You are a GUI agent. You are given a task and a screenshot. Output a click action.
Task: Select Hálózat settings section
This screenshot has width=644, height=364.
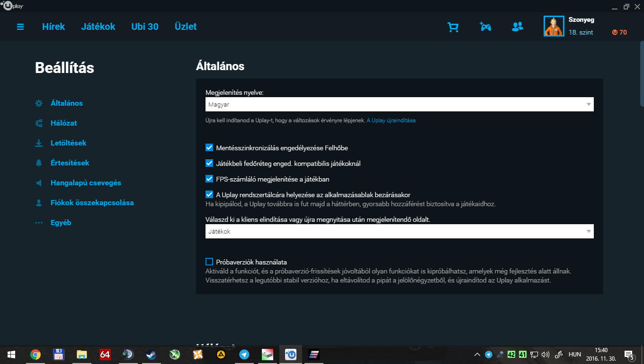(x=63, y=123)
